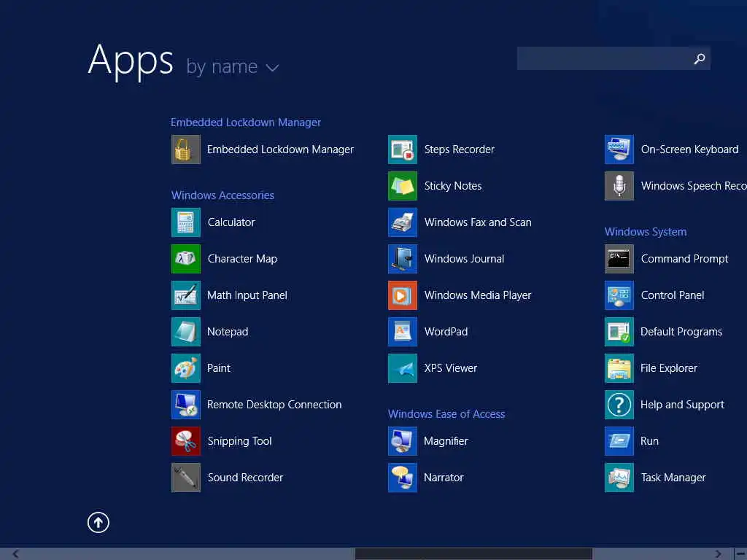The height and width of the screenshot is (560, 747).
Task: Open Help and Support question mark icon
Action: 619,405
